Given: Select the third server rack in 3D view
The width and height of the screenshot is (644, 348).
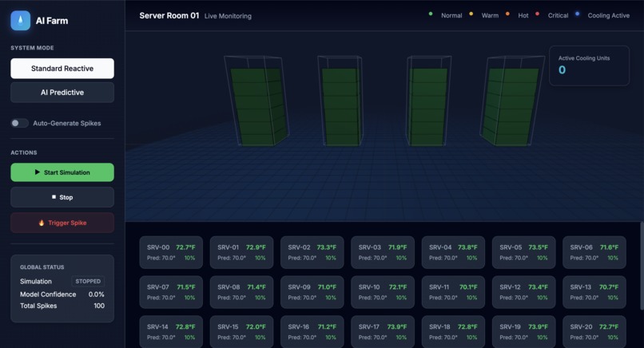Looking at the screenshot, I should (429, 101).
